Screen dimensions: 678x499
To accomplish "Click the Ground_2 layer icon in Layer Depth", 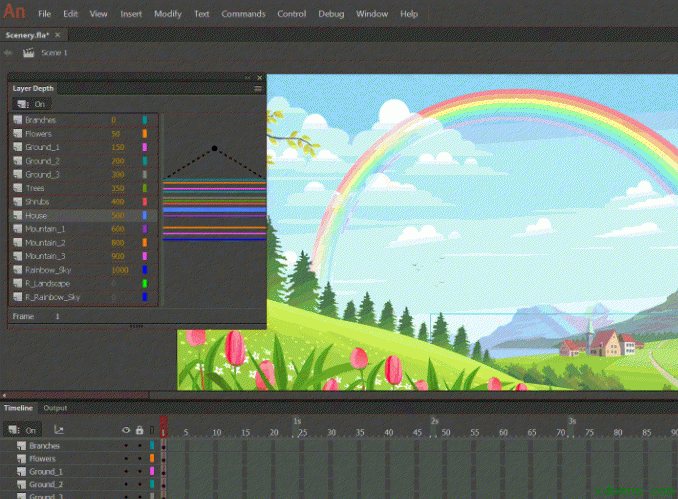I will [17, 161].
